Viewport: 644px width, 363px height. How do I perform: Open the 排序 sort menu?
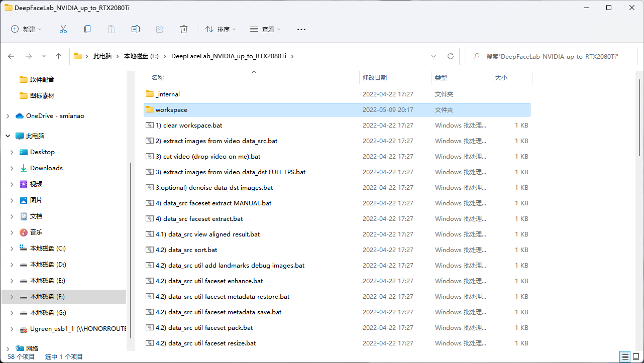click(221, 29)
